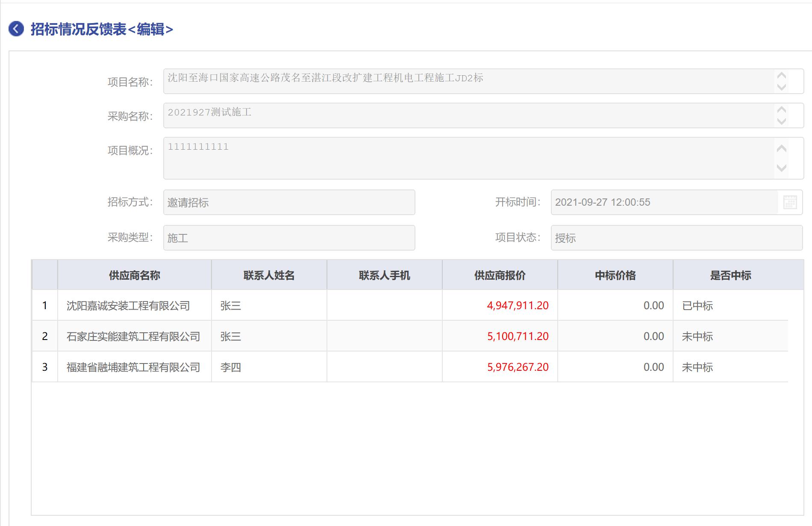
Task: Open the calendar picker for 开标时间
Action: pos(790,202)
